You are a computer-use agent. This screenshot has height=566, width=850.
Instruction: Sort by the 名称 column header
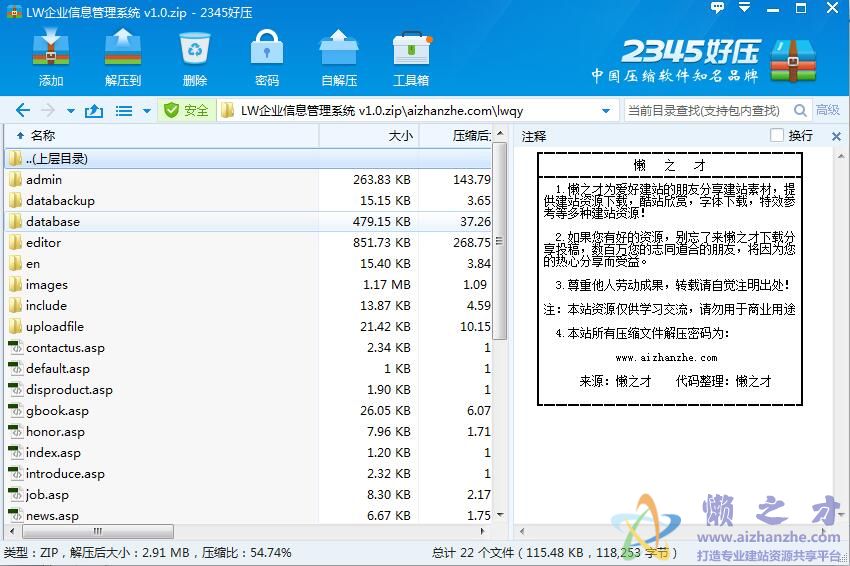(161, 136)
